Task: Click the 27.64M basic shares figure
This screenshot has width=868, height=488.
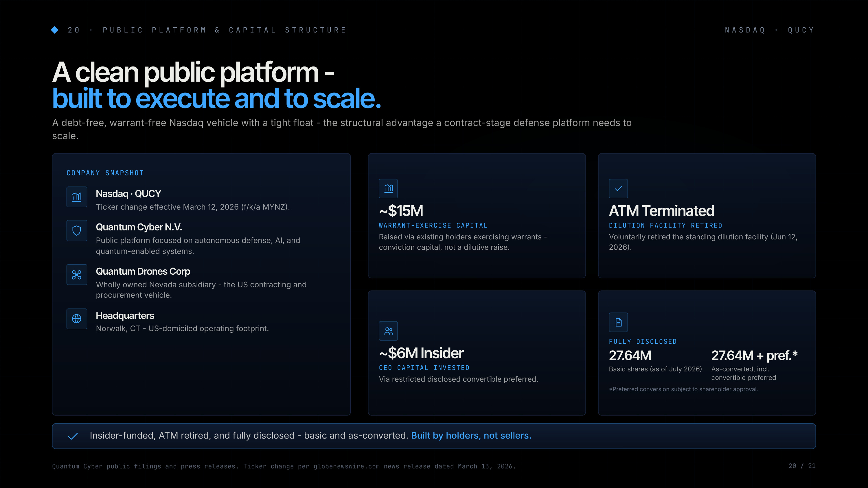Action: pyautogui.click(x=630, y=355)
